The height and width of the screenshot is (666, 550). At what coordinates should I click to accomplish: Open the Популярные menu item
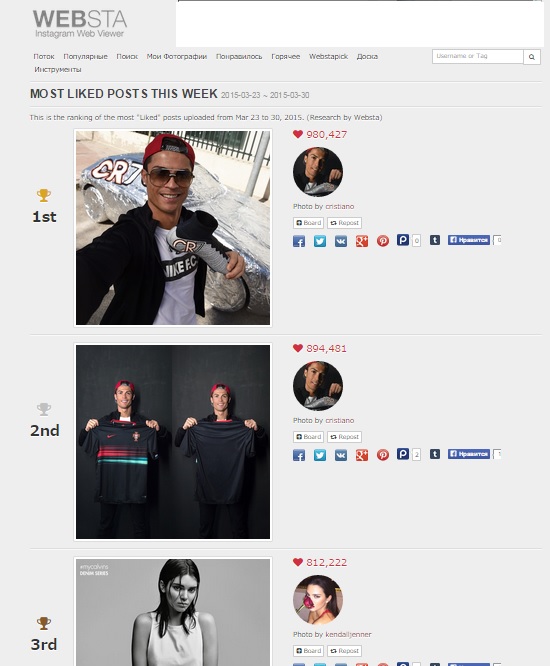[x=85, y=56]
